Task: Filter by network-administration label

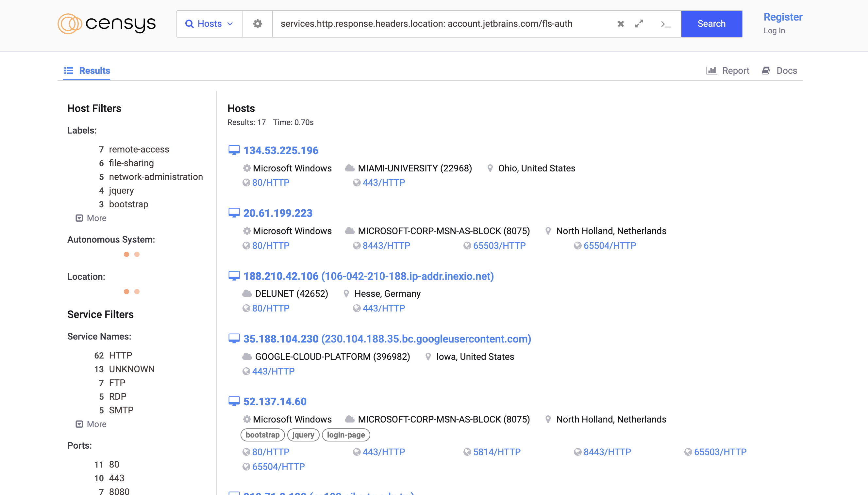Action: tap(156, 177)
